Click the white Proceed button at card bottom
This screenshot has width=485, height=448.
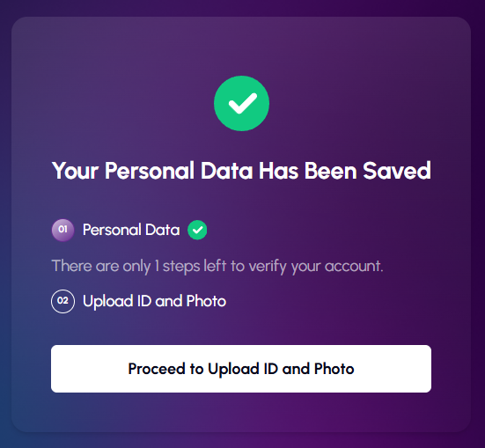point(241,369)
